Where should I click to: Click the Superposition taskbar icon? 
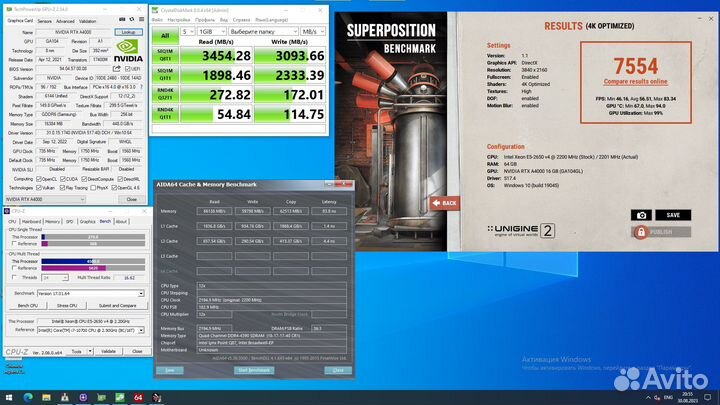tap(157, 398)
